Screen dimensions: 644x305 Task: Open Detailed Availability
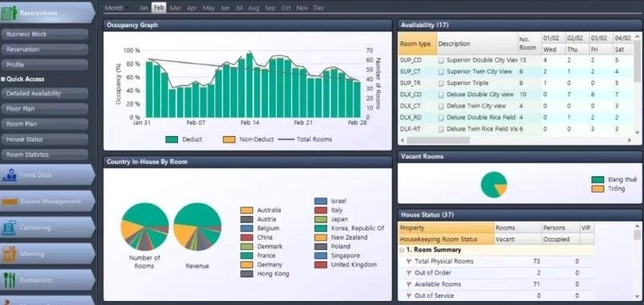44,94
